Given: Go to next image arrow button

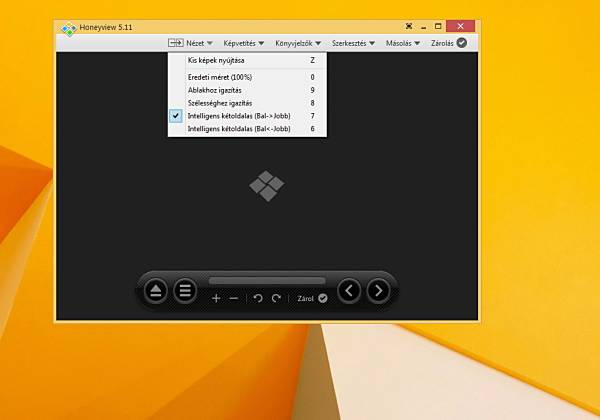Looking at the screenshot, I should click(378, 291).
